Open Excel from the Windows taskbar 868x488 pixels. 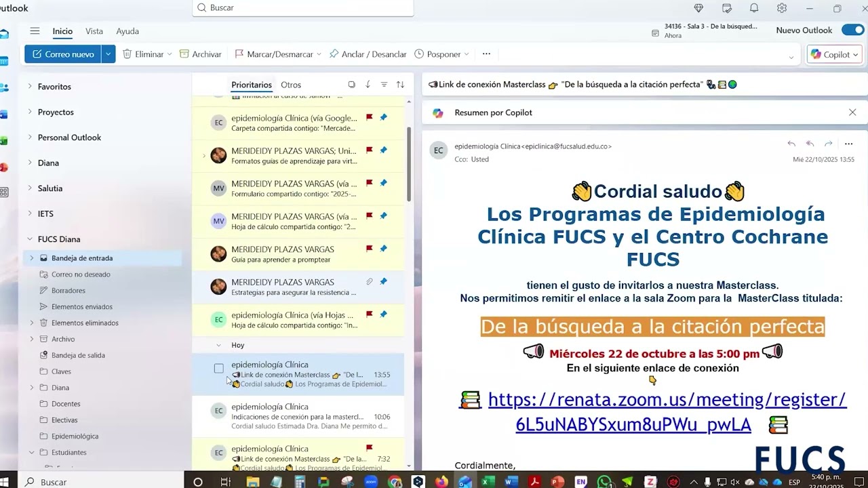(x=486, y=482)
